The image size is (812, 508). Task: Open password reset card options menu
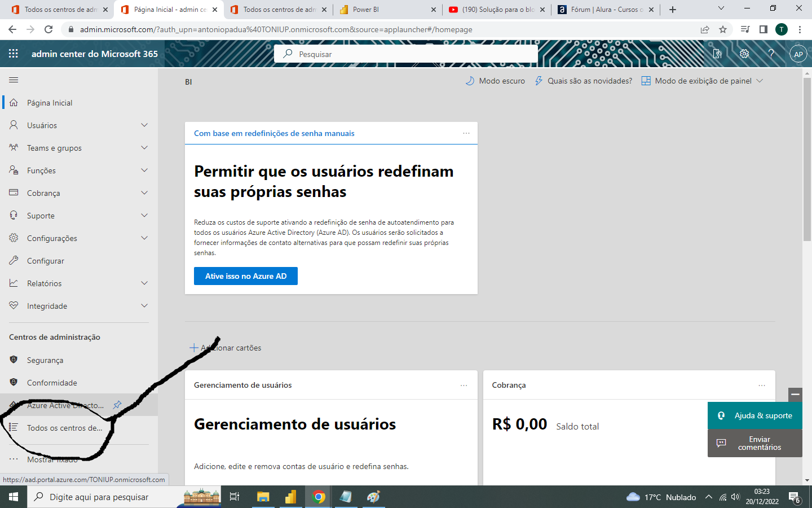pyautogui.click(x=466, y=133)
